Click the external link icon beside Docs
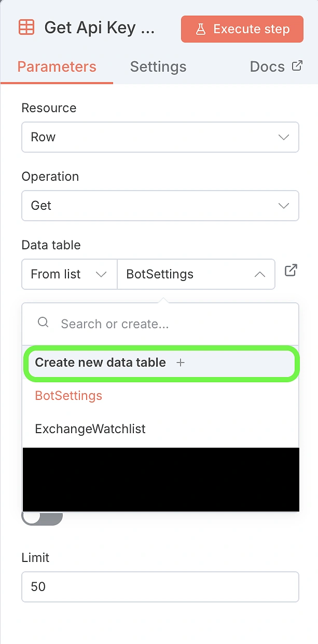The image size is (318, 644). click(297, 66)
